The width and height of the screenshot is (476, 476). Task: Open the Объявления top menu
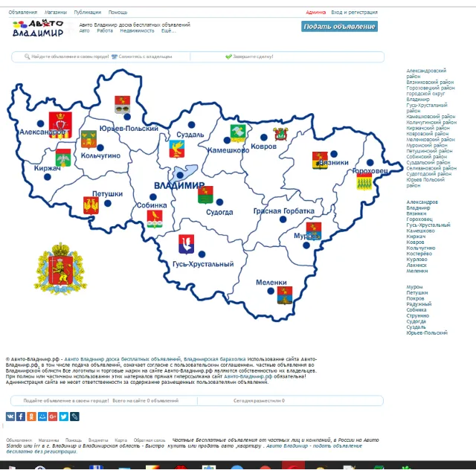tap(23, 12)
